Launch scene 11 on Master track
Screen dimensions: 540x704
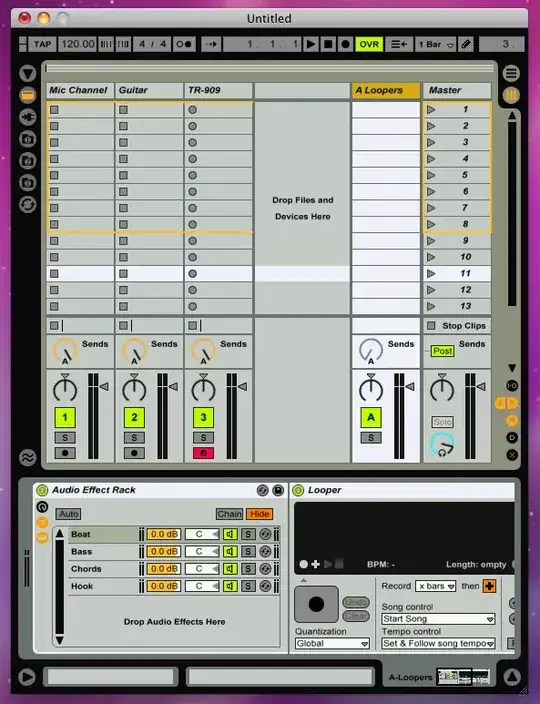(x=431, y=273)
